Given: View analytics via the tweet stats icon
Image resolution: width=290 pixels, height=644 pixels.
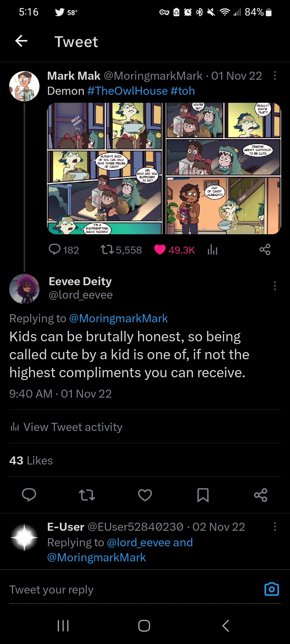Looking at the screenshot, I should tap(212, 250).
